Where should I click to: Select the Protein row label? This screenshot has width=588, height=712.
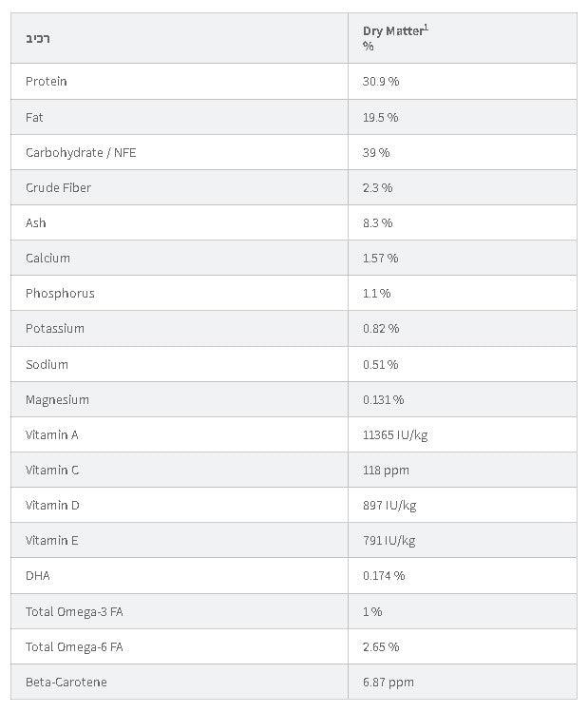coord(47,82)
